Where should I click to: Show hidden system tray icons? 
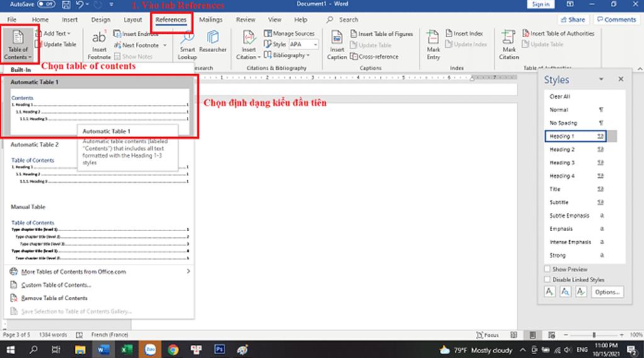[523, 350]
